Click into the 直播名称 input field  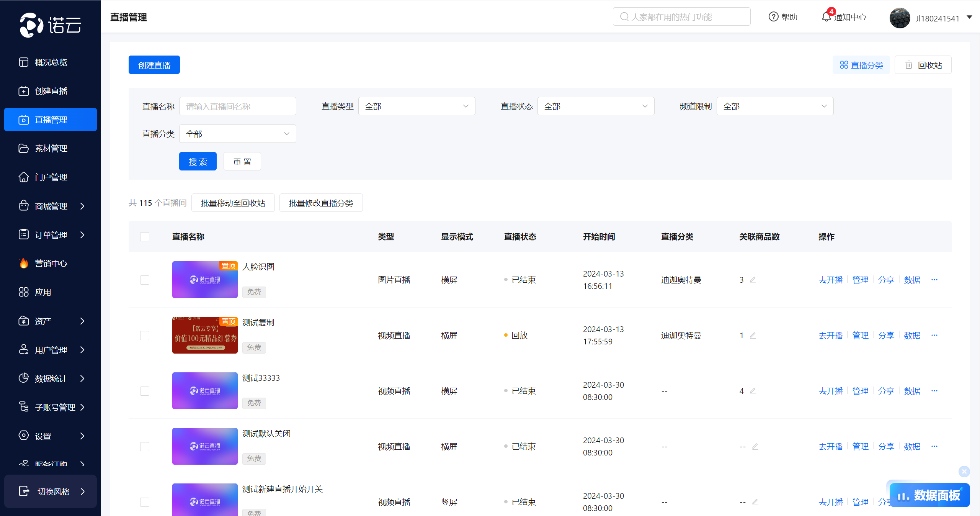pos(237,106)
